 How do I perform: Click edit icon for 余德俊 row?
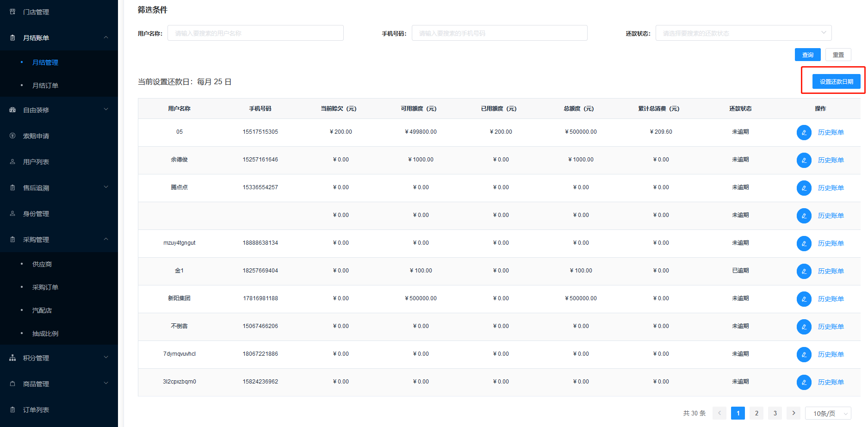click(x=804, y=160)
